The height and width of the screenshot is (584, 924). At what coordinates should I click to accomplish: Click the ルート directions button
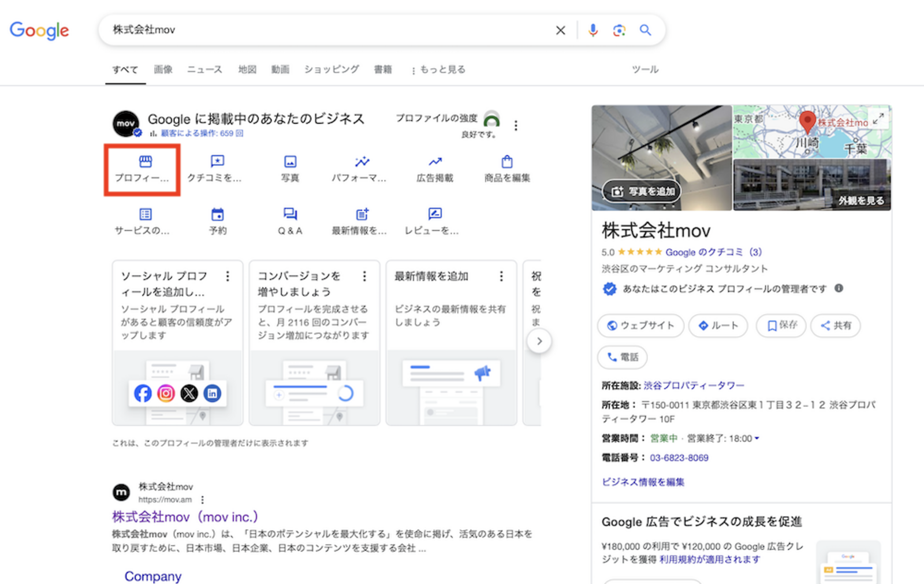pyautogui.click(x=718, y=326)
